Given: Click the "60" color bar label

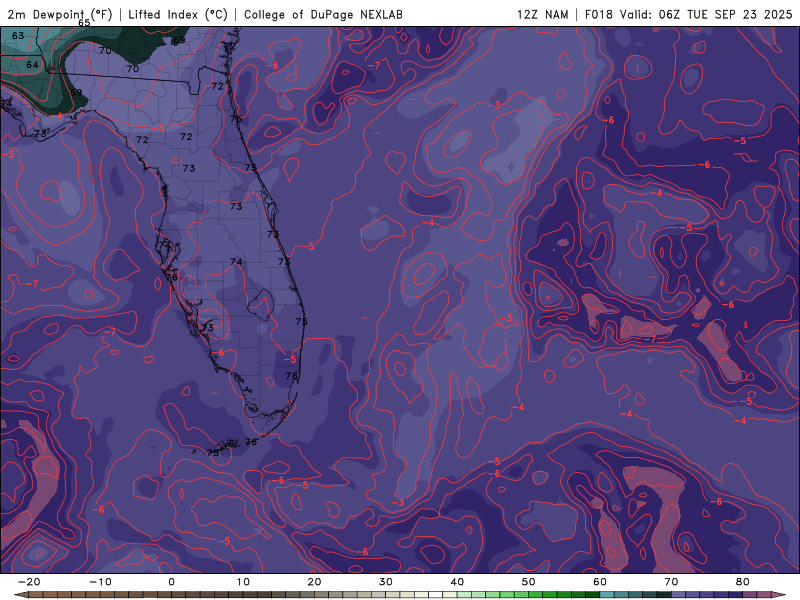Looking at the screenshot, I should click(600, 582).
